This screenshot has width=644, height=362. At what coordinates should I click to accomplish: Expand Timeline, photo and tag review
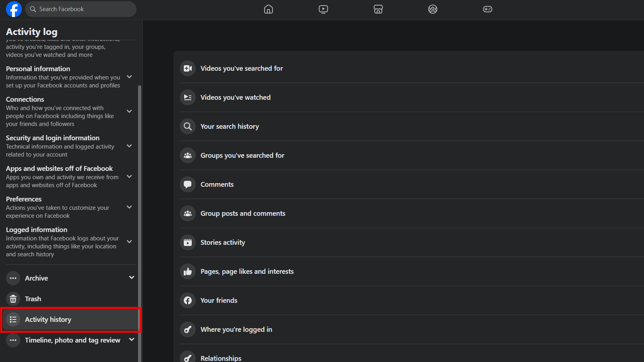(x=132, y=340)
